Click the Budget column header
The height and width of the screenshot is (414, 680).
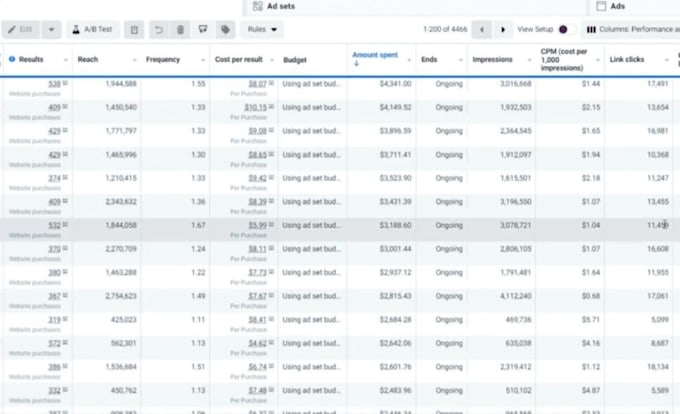coord(295,60)
